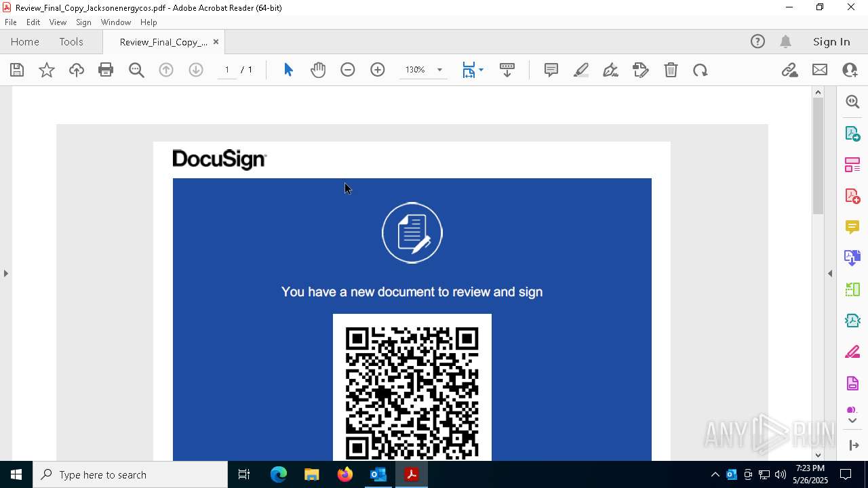Open the scrolling mode tool
This screenshot has height=488, width=868.
click(x=507, y=70)
